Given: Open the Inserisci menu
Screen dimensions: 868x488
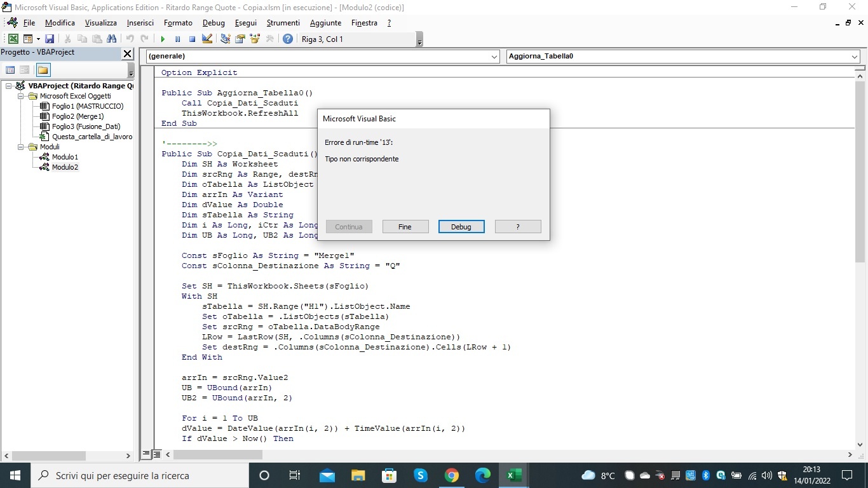Looking at the screenshot, I should click(x=140, y=23).
